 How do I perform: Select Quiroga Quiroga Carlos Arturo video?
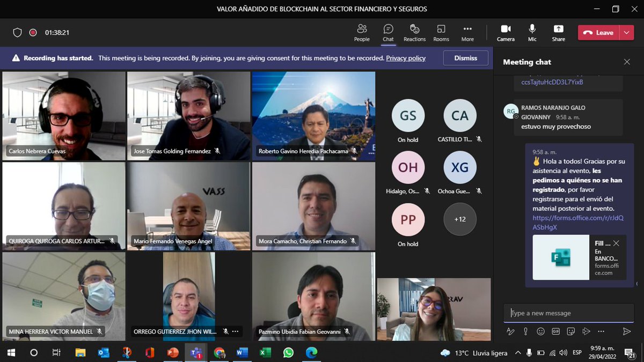click(64, 206)
